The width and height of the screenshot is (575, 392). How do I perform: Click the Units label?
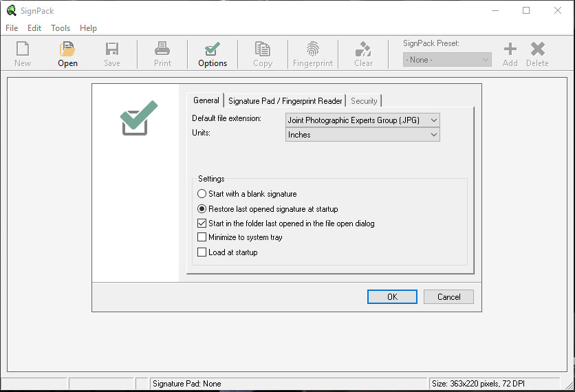[201, 133]
